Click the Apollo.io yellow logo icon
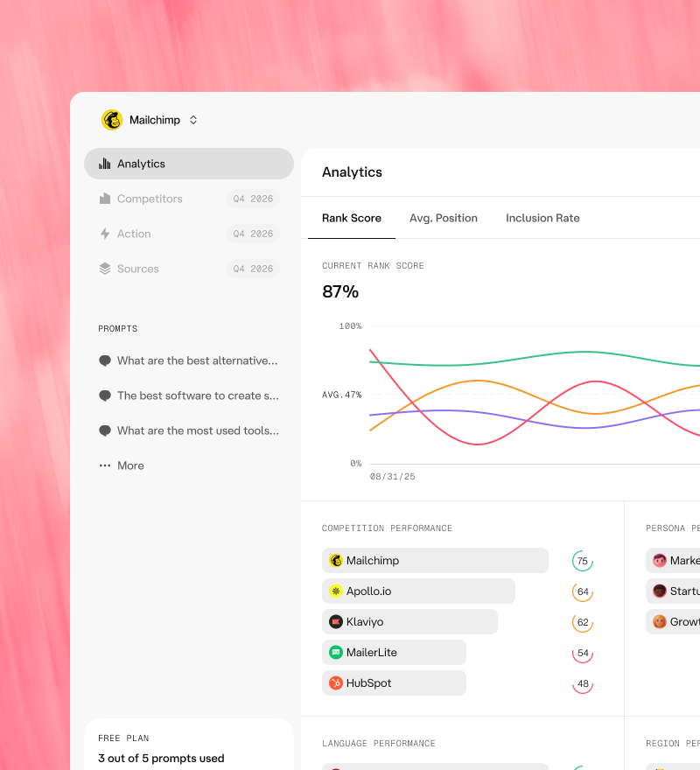Screen dimensions: 700x770 336,591
